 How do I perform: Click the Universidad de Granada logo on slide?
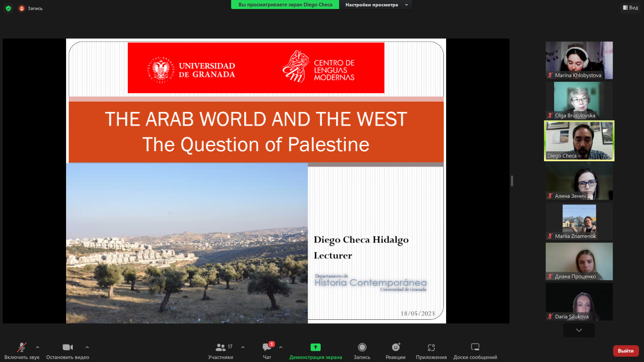point(191,70)
